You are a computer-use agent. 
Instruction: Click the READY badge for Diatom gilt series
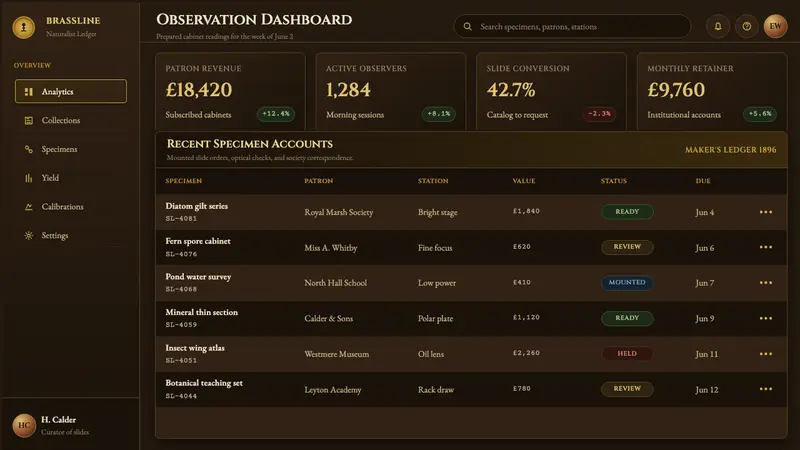(x=627, y=212)
